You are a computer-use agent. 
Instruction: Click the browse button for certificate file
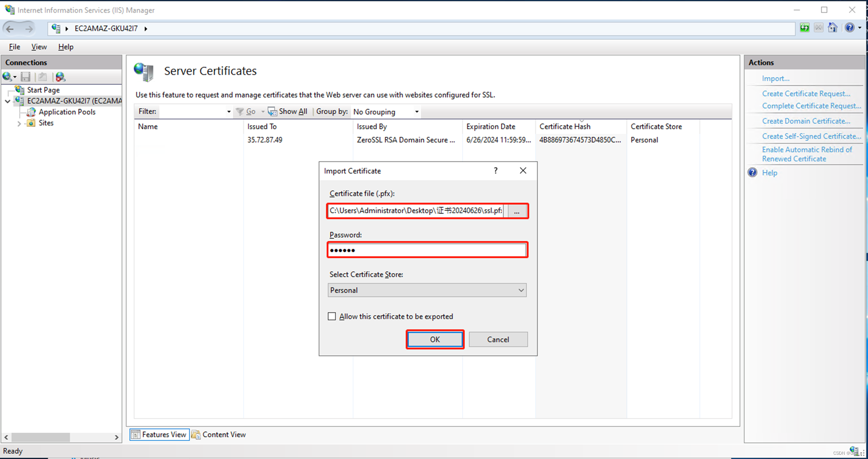pos(517,211)
